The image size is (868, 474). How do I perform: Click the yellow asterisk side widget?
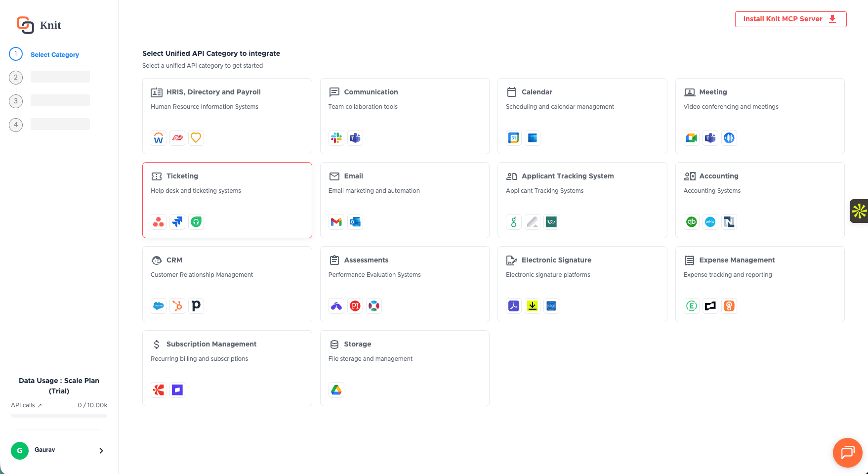pyautogui.click(x=859, y=211)
